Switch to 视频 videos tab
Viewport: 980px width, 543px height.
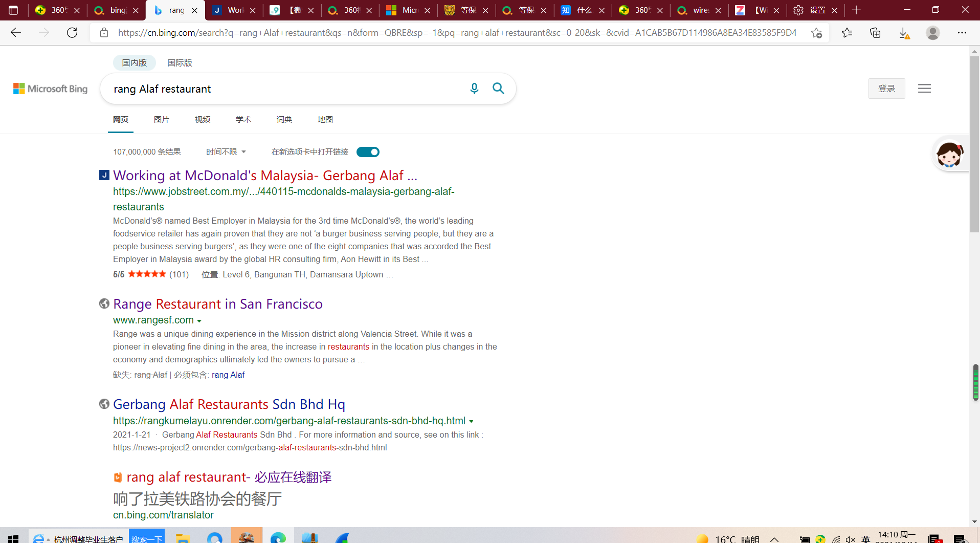[x=203, y=119]
